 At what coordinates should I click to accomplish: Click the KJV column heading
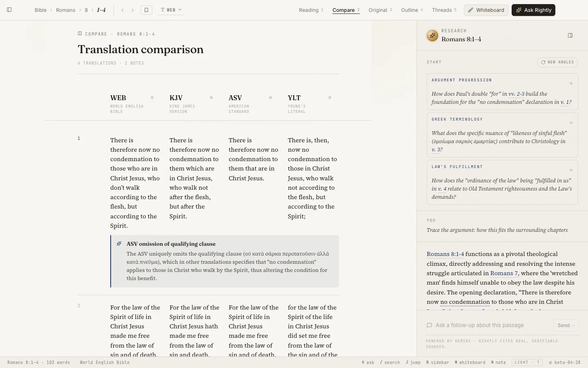[x=176, y=98]
